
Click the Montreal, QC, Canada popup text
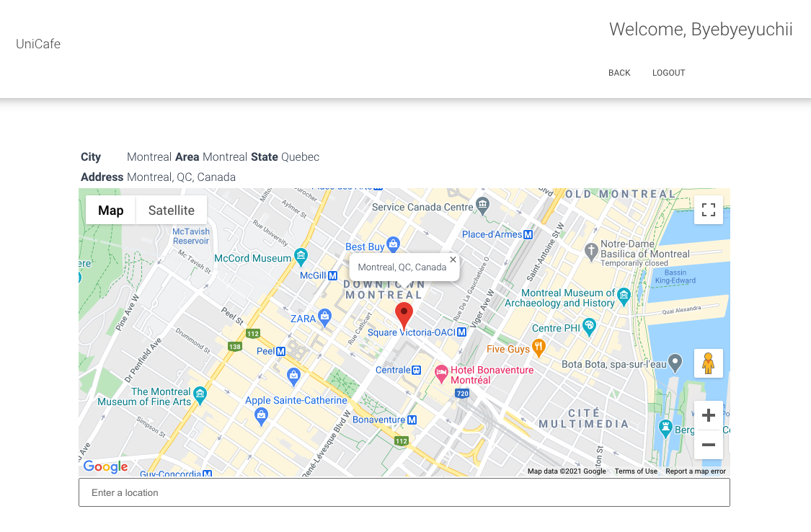(x=402, y=267)
